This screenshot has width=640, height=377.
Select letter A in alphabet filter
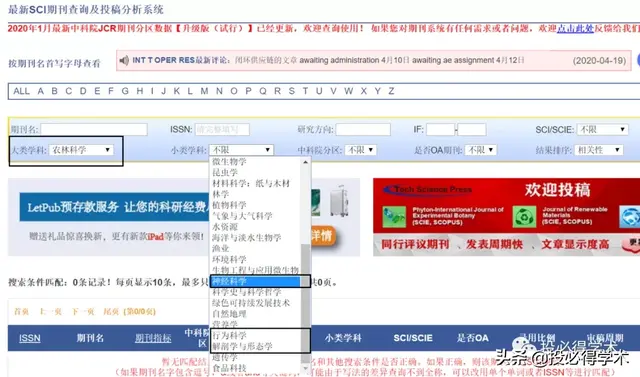[40, 91]
